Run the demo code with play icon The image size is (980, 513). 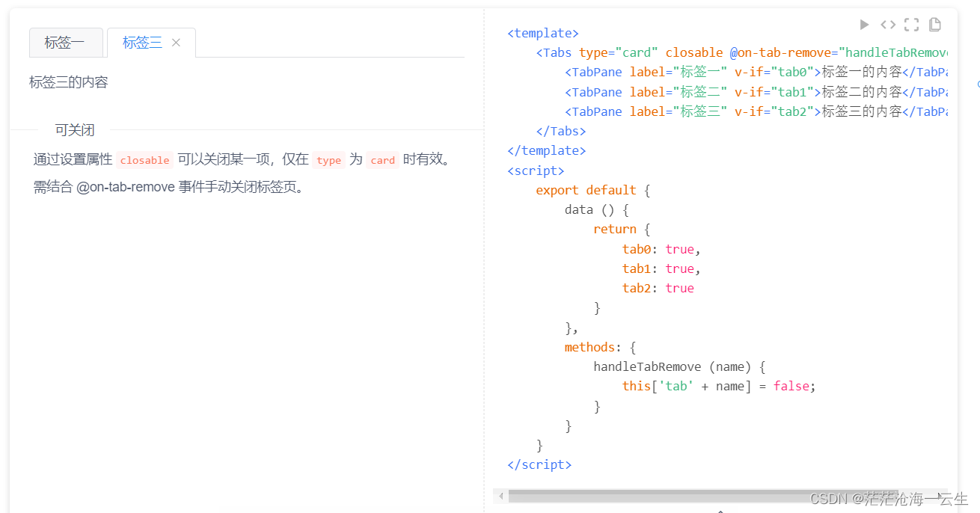(864, 25)
